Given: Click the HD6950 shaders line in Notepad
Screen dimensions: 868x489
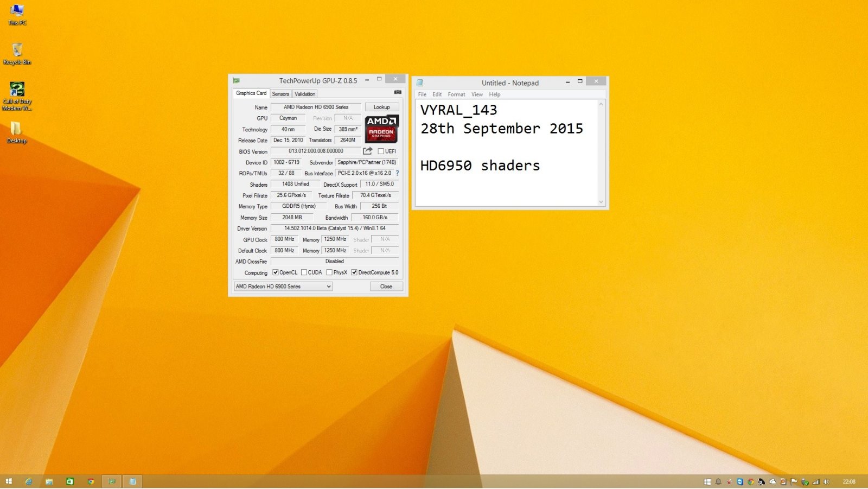Looking at the screenshot, I should [480, 166].
